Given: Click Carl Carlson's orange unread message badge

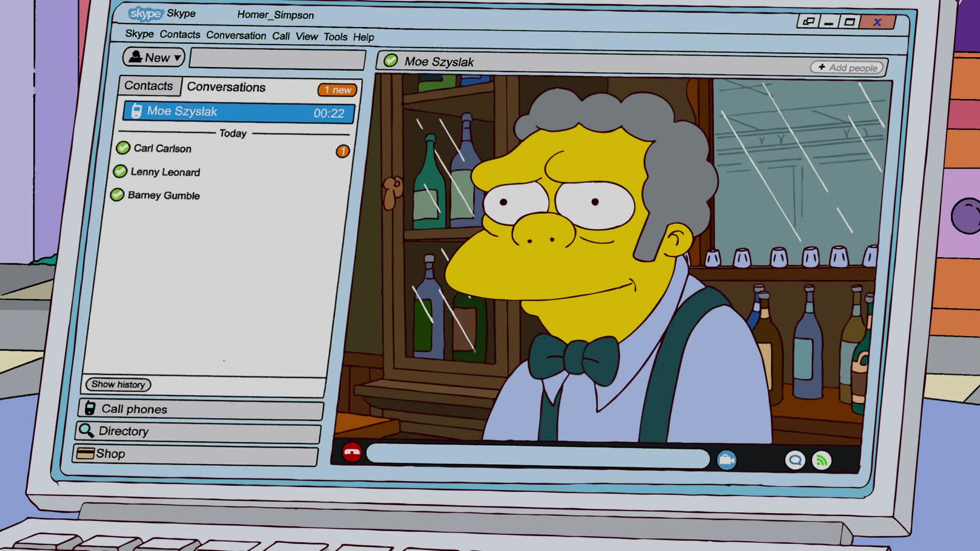Looking at the screenshot, I should [x=342, y=151].
